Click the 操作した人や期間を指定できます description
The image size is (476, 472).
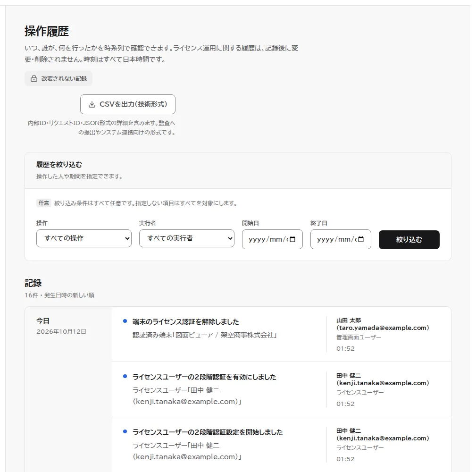coord(79,177)
